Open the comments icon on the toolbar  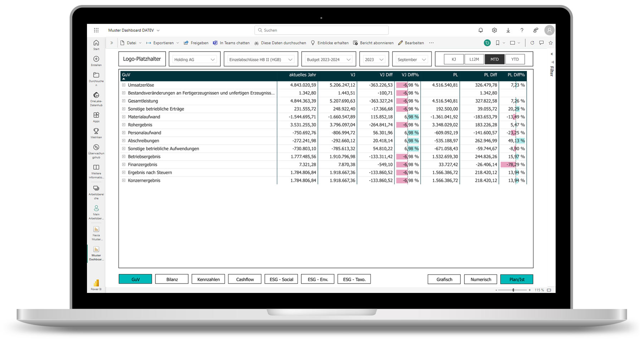(x=541, y=43)
